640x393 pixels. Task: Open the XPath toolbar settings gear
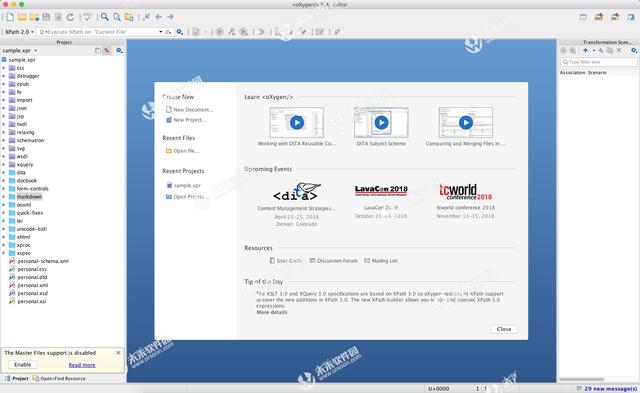point(180,32)
